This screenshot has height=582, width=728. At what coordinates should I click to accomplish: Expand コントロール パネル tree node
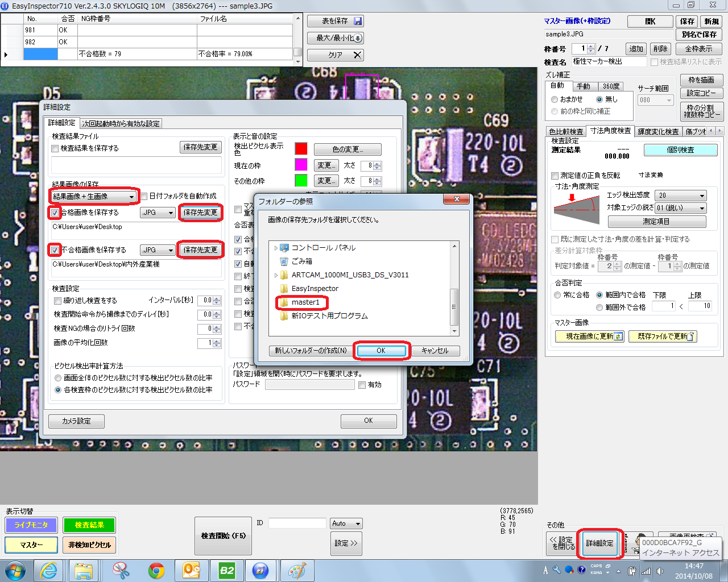[x=276, y=248]
